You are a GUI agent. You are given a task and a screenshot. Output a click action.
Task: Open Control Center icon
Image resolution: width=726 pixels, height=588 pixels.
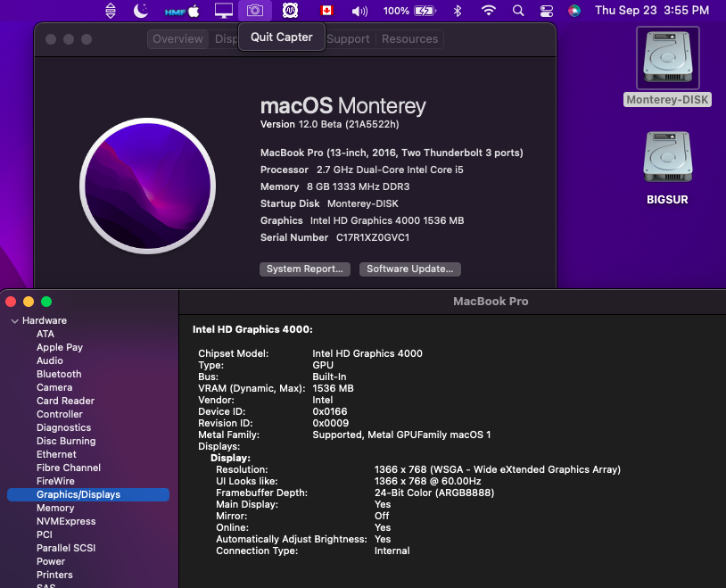[x=547, y=11]
